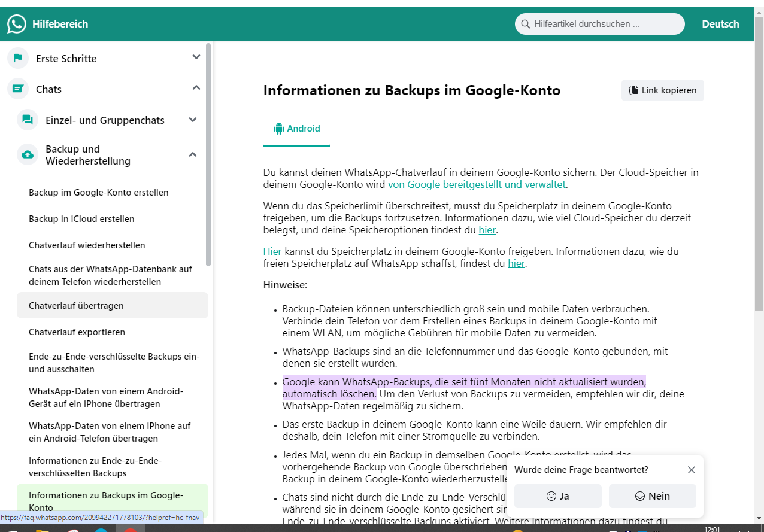This screenshot has height=532, width=764.
Task: Collapse the Chats section chevron
Action: (196, 88)
